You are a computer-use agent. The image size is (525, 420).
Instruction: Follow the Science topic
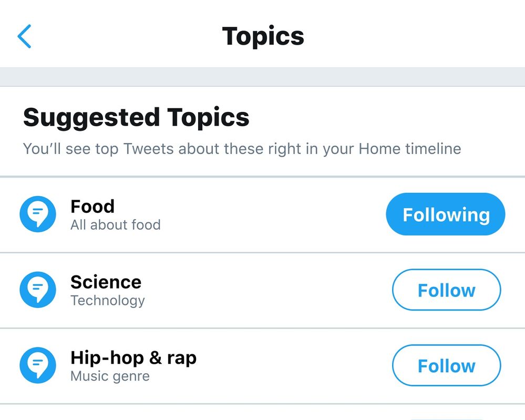446,290
